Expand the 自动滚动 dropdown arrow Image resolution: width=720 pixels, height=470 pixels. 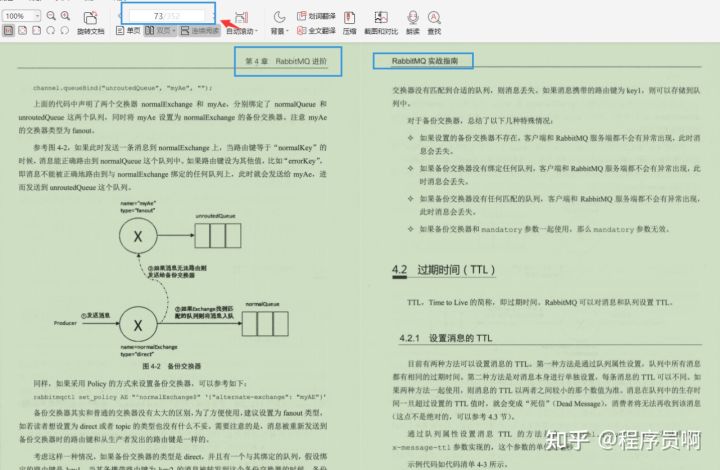pyautogui.click(x=256, y=31)
